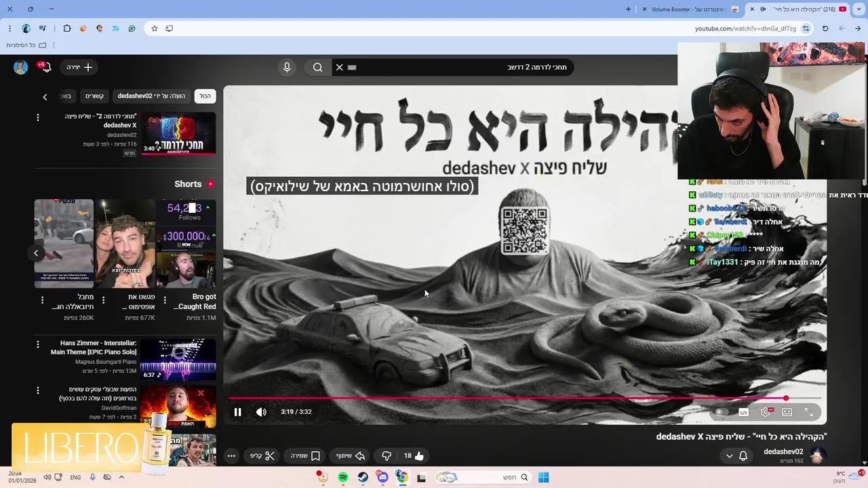This screenshot has width=868, height=488.
Task: Open Spotify from the taskbar
Action: tap(343, 478)
